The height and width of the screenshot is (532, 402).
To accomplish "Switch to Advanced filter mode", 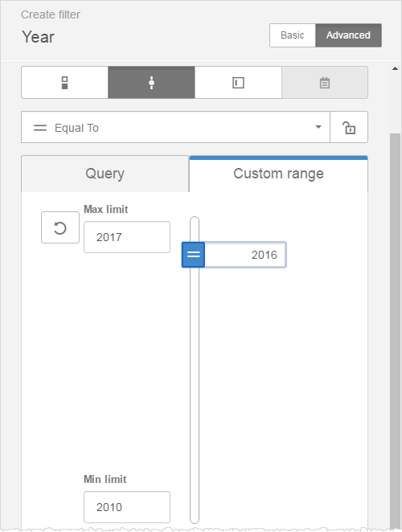I will pos(348,35).
